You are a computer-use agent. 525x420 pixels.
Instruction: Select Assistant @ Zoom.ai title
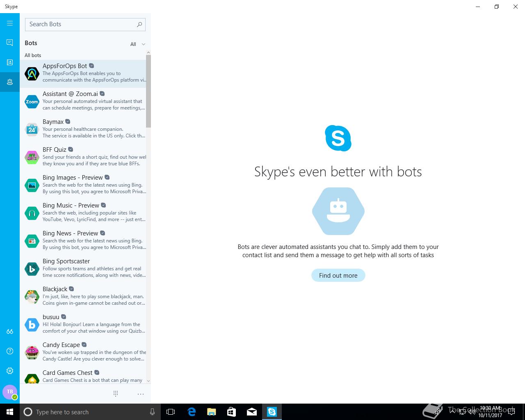pos(70,94)
